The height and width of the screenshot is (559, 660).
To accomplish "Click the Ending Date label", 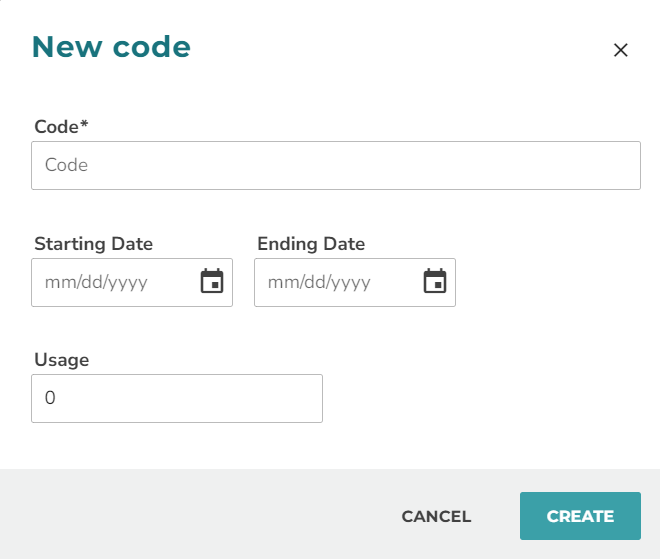I will pyautogui.click(x=311, y=244).
